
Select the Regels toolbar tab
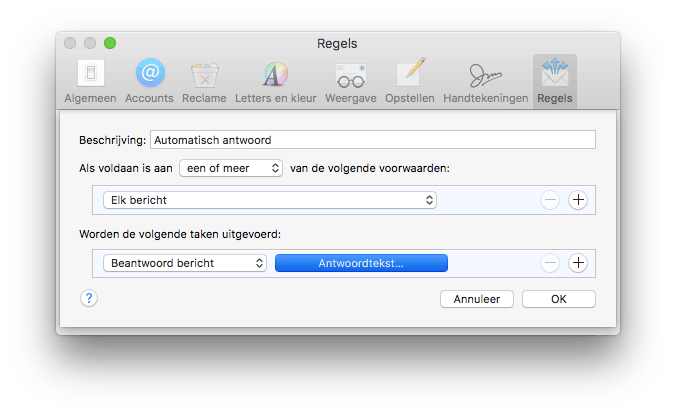(555, 81)
